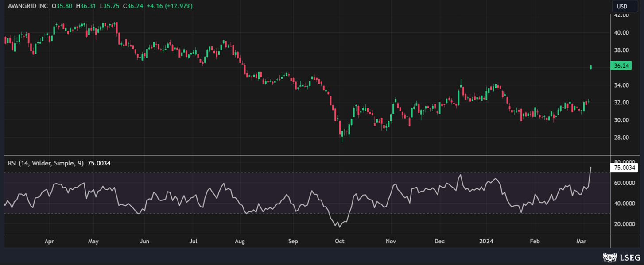Click the 20.0000 RSI scale label

coord(624,224)
